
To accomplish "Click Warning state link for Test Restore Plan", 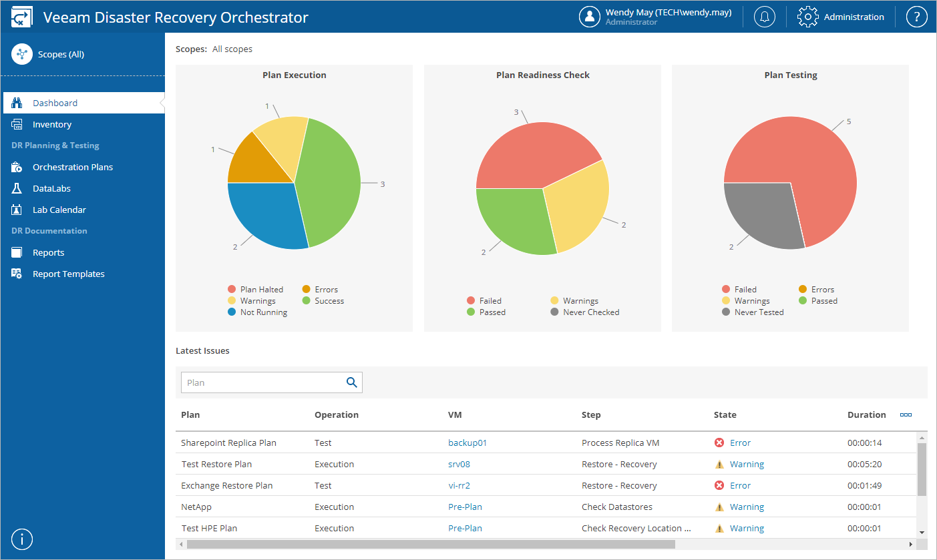I will click(747, 464).
